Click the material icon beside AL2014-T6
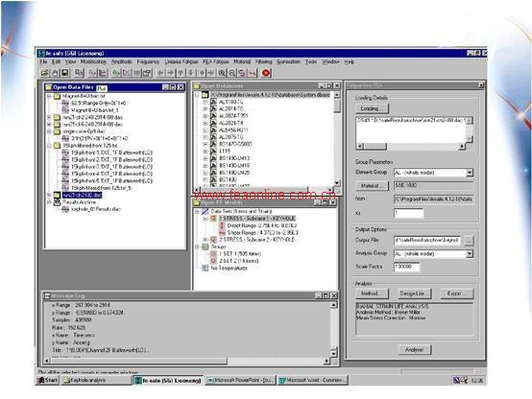Viewport: 532px width, 399px height. coord(213,108)
